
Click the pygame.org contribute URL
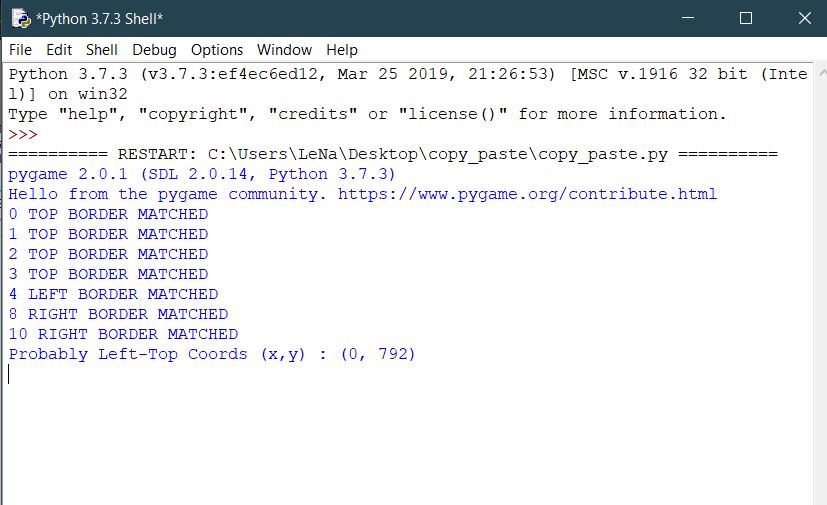tap(527, 194)
